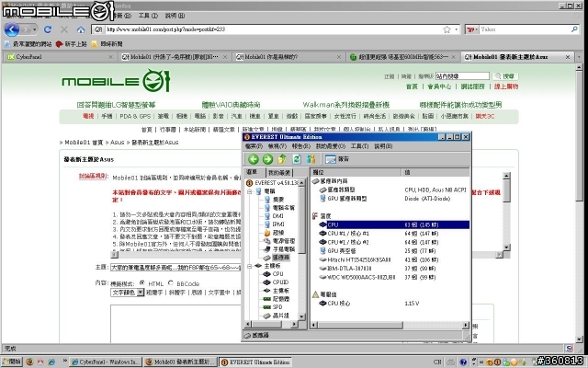588x368 pixels.
Task: Click 粗體字 bold formatting link
Action: click(x=154, y=293)
